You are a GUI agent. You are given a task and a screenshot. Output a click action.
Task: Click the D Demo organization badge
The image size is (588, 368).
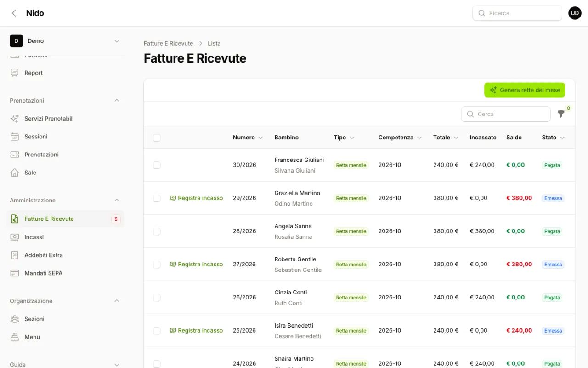(16, 41)
